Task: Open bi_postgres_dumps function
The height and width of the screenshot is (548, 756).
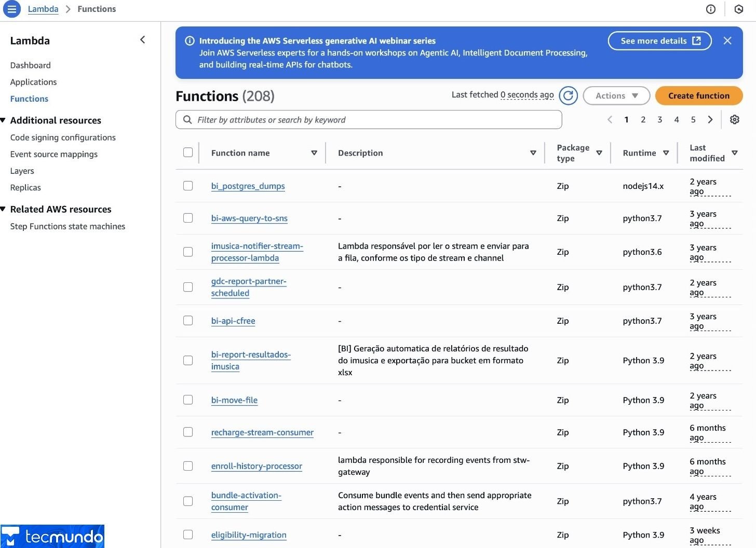Action: (x=248, y=186)
